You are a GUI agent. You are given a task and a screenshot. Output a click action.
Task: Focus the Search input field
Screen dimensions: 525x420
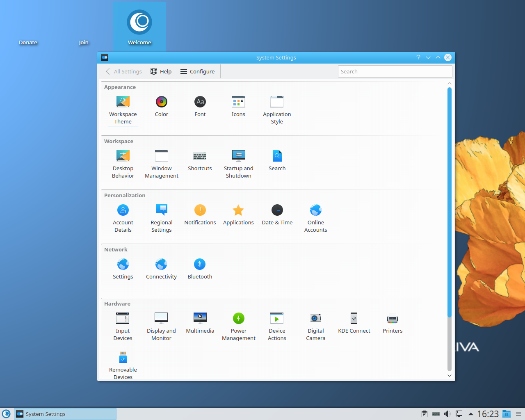coord(395,71)
